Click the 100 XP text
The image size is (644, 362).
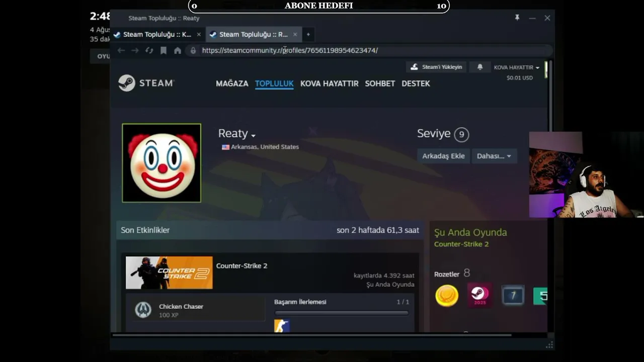(x=169, y=315)
